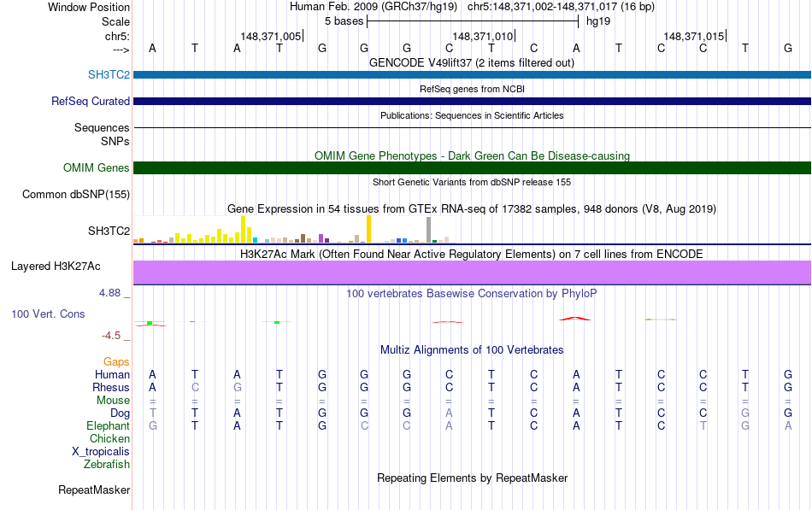This screenshot has width=812, height=510.
Task: Select the dark green OMIM Genes bar
Action: (x=473, y=167)
